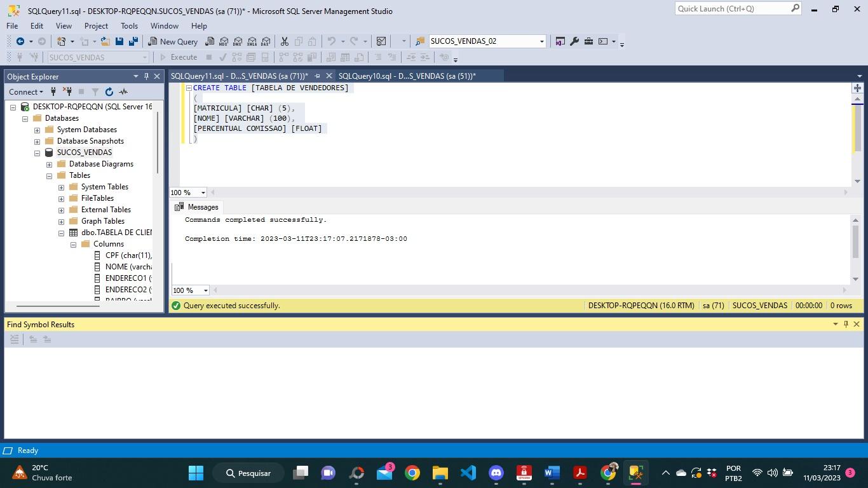Select the Messages results tab
The height and width of the screenshot is (488, 868).
pyautogui.click(x=196, y=207)
